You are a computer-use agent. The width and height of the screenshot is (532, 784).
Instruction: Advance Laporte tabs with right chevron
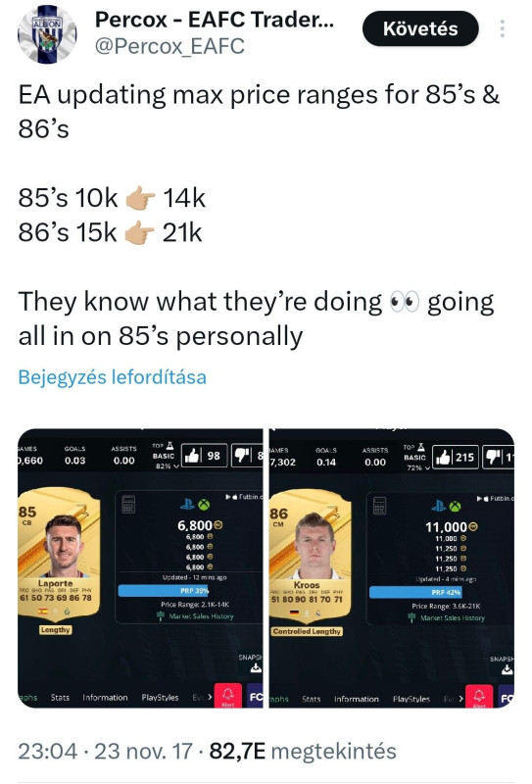[x=210, y=697]
